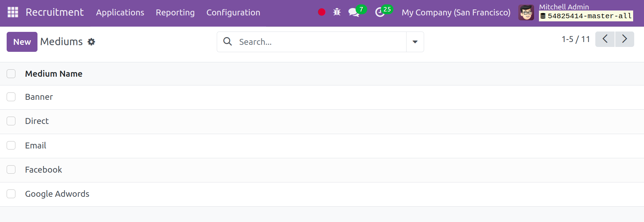Open conversations chat icon with 7 badge
This screenshot has width=644, height=222.
click(x=357, y=11)
